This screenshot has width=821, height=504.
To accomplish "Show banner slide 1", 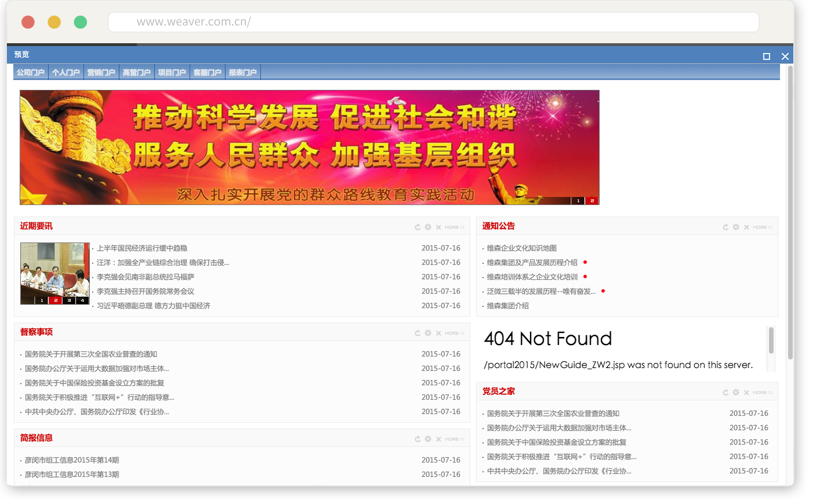I will pyautogui.click(x=578, y=201).
